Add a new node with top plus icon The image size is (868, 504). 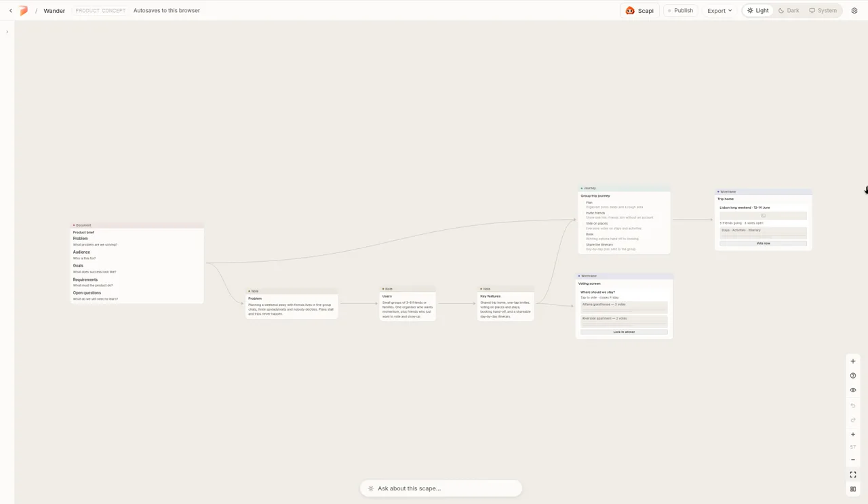coord(853,362)
